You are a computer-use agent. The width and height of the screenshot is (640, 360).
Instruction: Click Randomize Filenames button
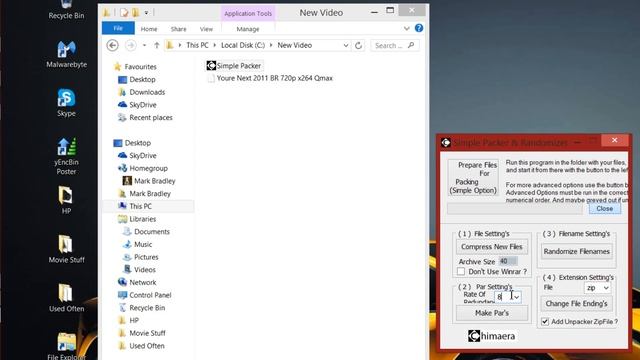pyautogui.click(x=576, y=251)
